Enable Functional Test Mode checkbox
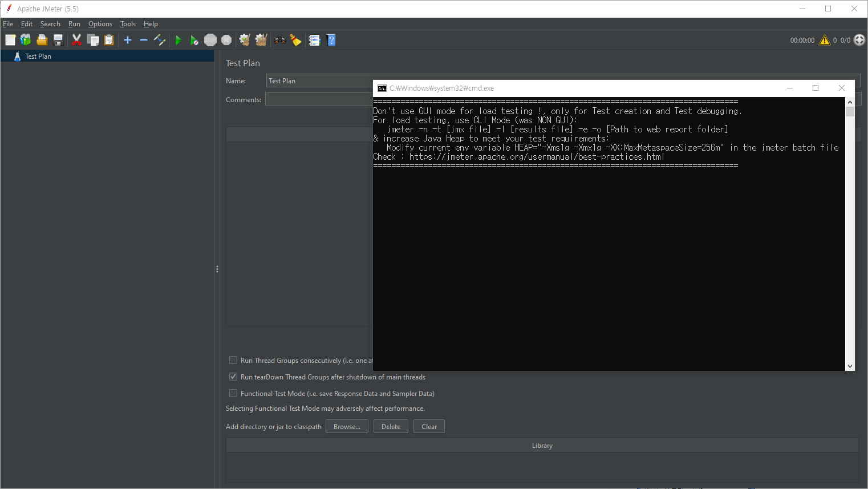Viewport: 868px width, 489px height. point(233,393)
